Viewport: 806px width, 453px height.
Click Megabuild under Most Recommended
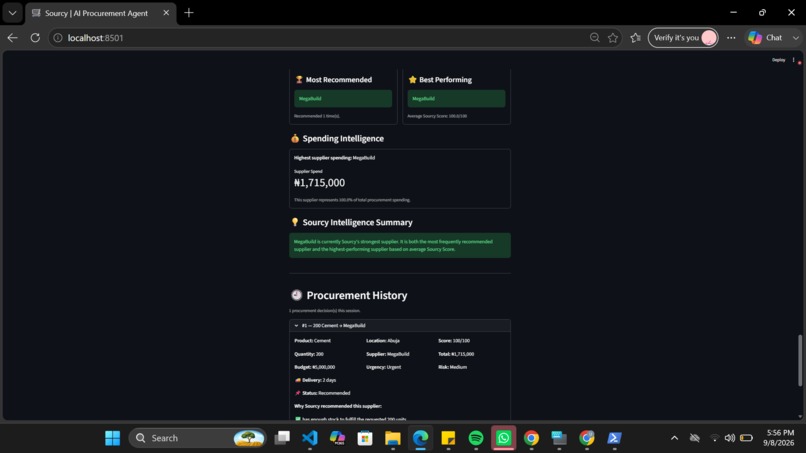343,98
